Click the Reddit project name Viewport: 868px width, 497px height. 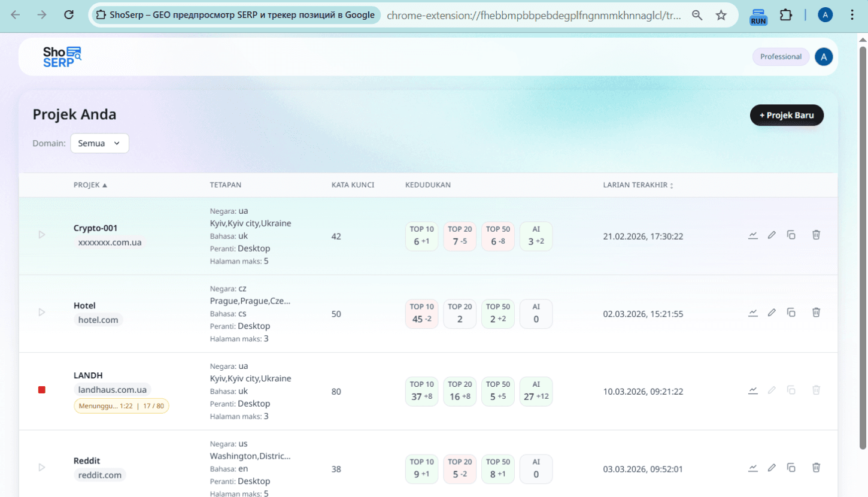(87, 460)
